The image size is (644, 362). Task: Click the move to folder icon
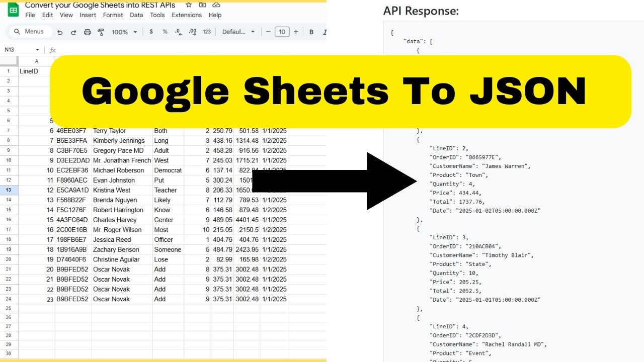point(202,5)
